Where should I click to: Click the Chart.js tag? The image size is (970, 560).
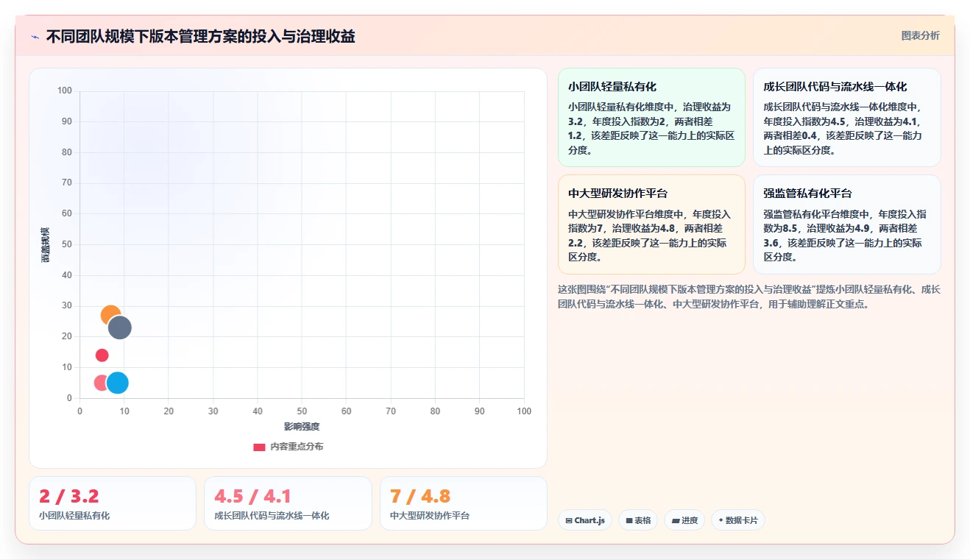coord(585,520)
